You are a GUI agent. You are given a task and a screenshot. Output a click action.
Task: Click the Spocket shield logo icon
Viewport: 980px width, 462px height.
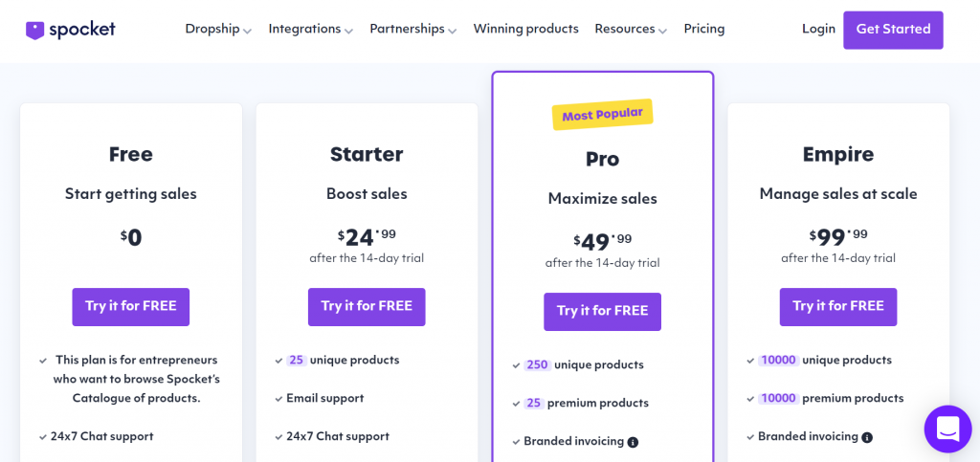(34, 31)
